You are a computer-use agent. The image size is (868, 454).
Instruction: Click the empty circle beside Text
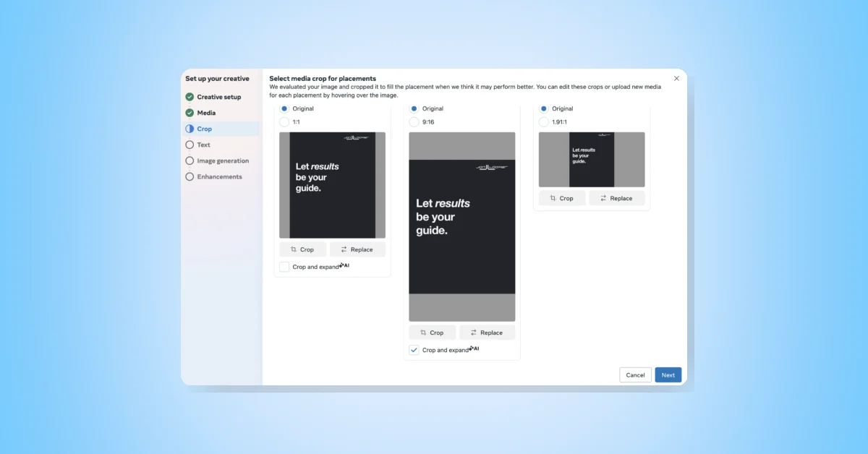coord(190,145)
